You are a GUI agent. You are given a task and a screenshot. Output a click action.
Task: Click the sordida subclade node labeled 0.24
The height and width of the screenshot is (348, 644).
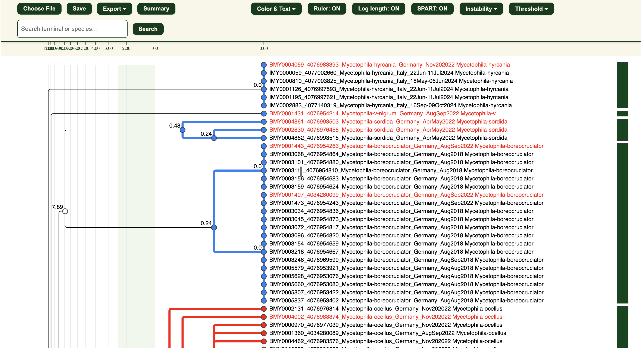point(214,138)
